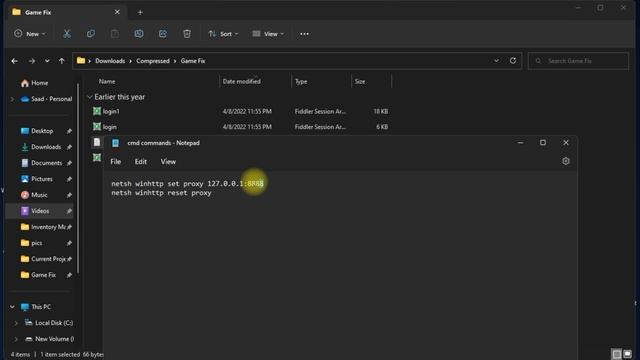
Task: Sort by Date modified column header
Action: [x=242, y=82]
